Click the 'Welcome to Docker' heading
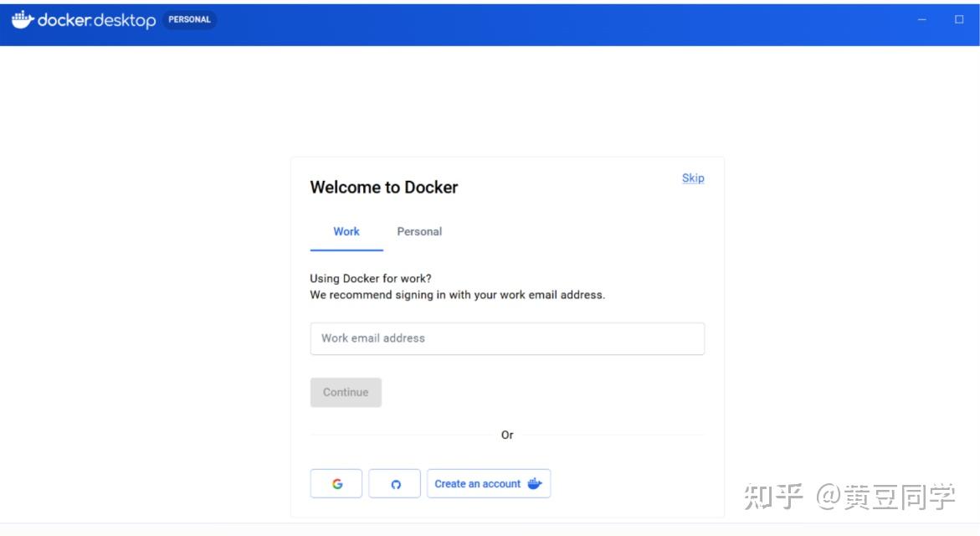This screenshot has width=980, height=536. [384, 188]
